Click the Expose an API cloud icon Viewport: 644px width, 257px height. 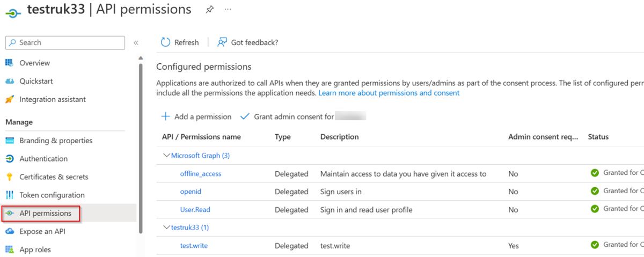pos(9,231)
